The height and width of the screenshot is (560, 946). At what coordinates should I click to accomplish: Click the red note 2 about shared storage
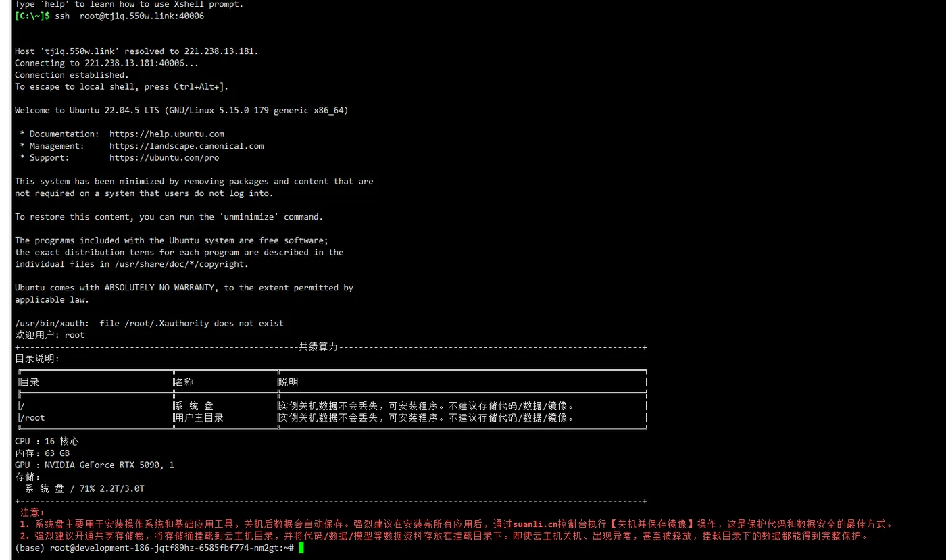[444, 536]
